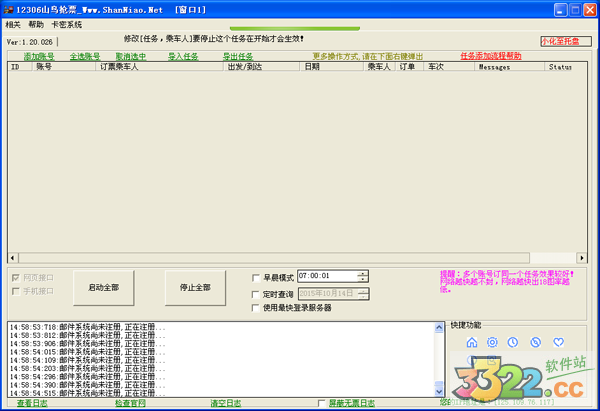Click the Messages column header
600x411 pixels.
(509, 67)
